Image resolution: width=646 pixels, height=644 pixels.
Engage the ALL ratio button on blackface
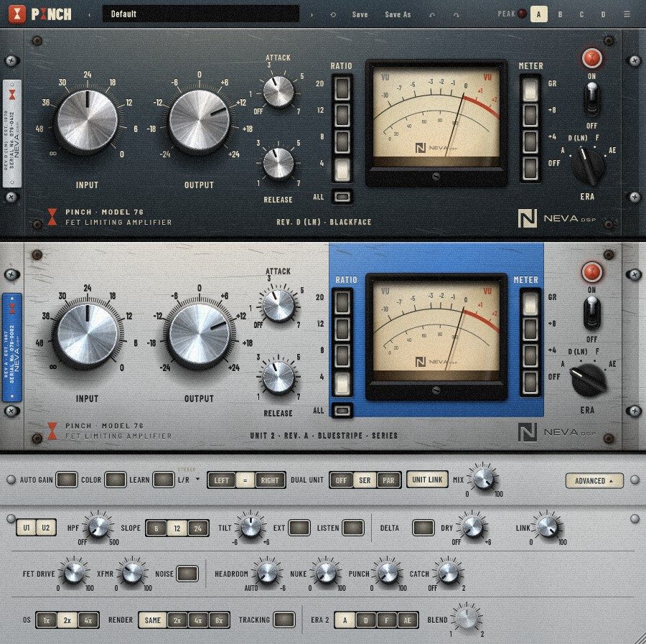pyautogui.click(x=342, y=197)
